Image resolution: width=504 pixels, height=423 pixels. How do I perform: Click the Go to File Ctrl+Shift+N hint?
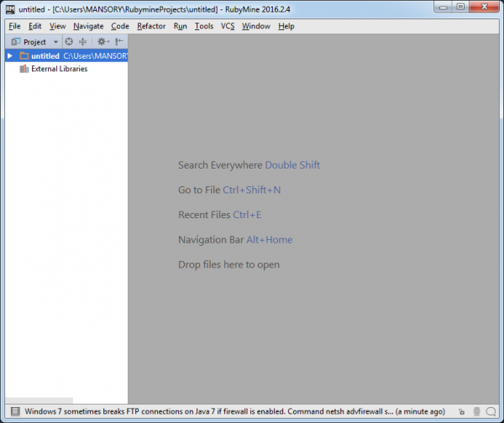[229, 190]
